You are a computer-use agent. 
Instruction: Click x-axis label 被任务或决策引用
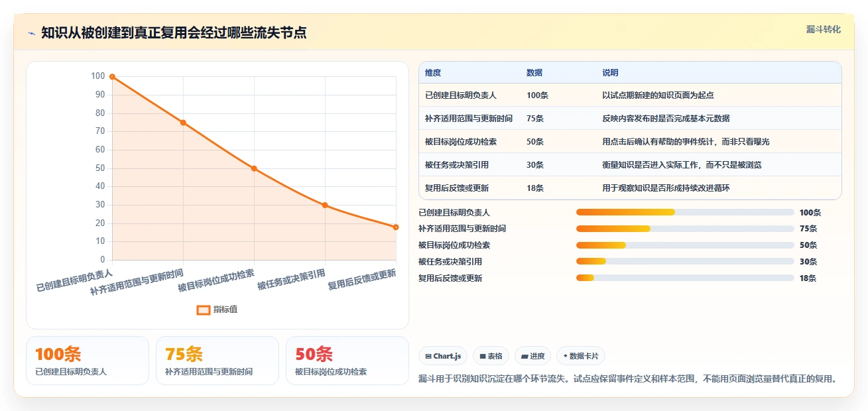[291, 280]
